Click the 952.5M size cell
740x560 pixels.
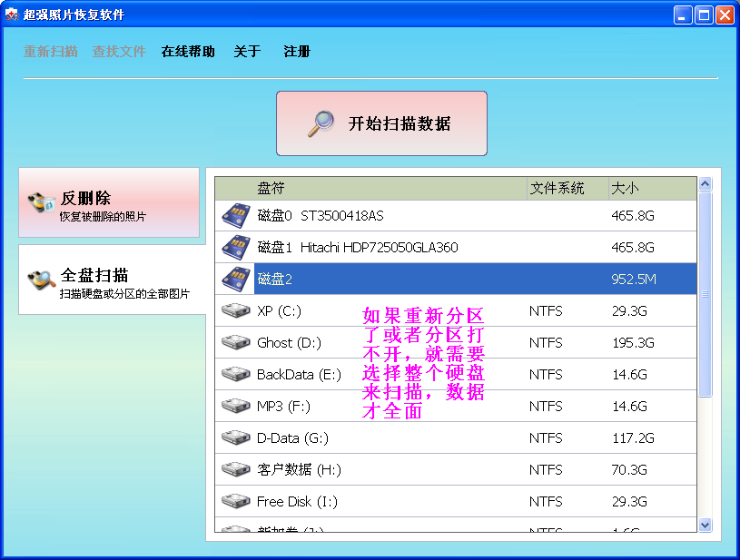[x=634, y=280]
